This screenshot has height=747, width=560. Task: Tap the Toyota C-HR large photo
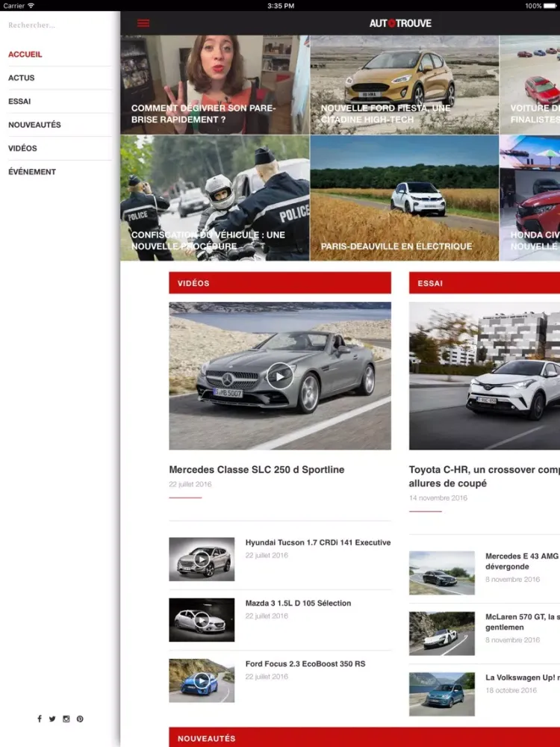[x=485, y=376]
